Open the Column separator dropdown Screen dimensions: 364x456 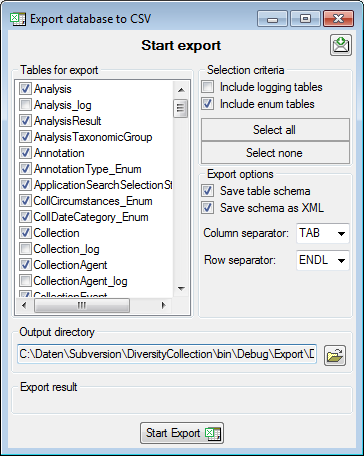pos(323,233)
